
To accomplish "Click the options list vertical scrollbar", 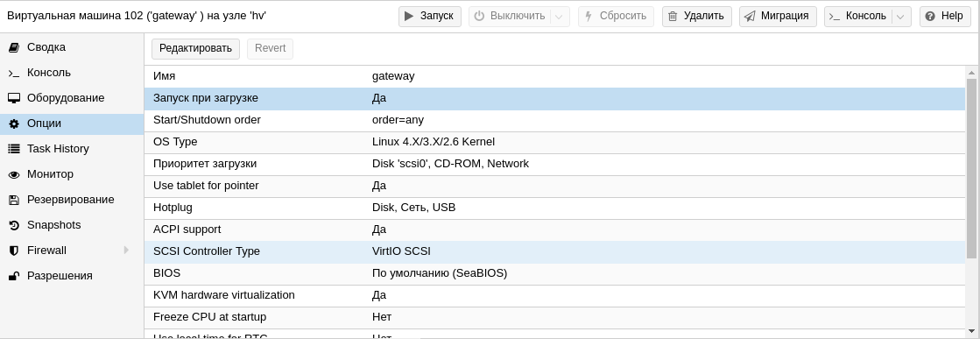I will point(971,168).
